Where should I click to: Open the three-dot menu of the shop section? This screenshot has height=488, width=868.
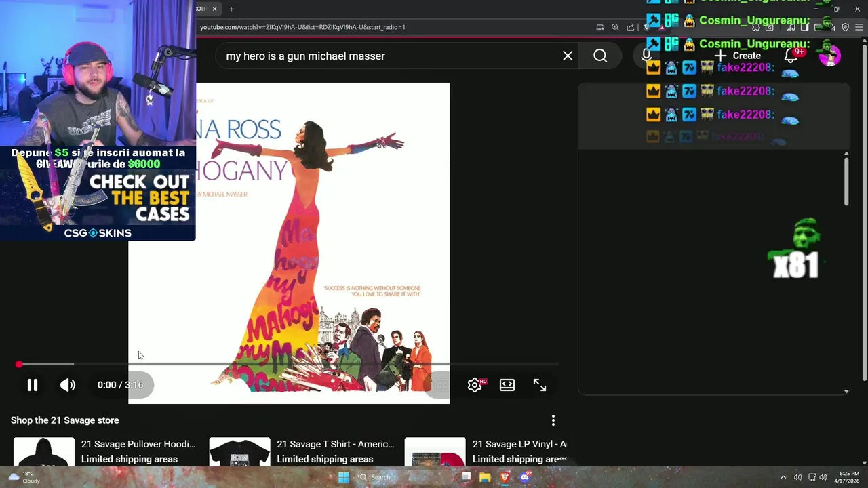pos(553,420)
